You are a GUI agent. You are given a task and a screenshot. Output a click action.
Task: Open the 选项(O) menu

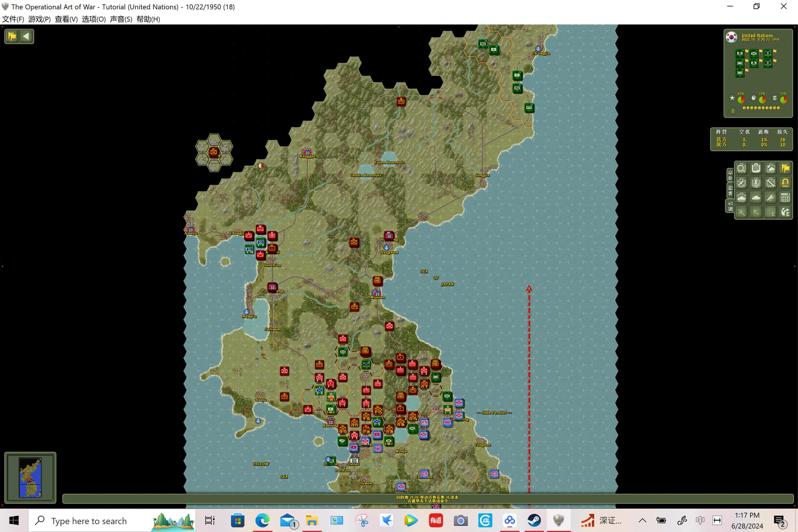[x=94, y=19]
